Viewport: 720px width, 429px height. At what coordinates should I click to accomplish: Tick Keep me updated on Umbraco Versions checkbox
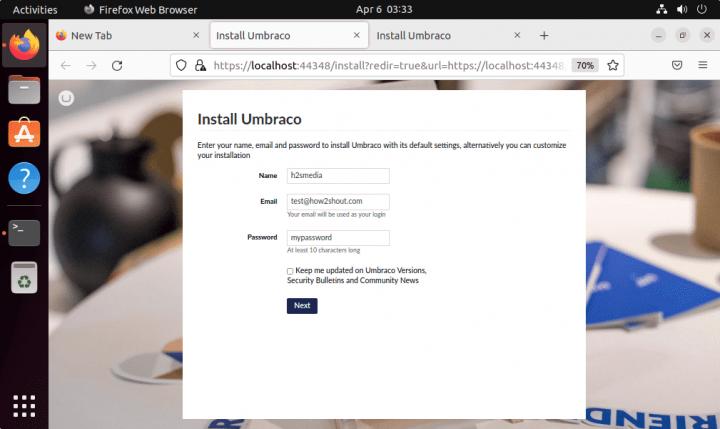290,271
